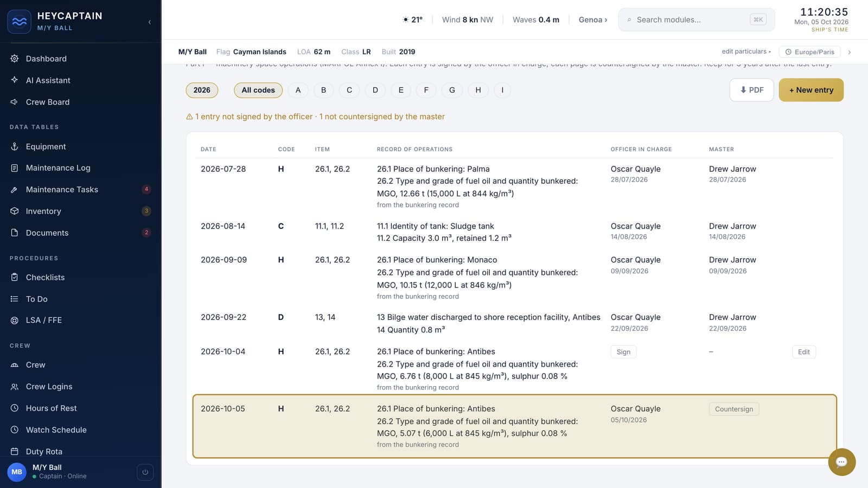Click the New entry button
868x488 pixels.
coord(811,90)
